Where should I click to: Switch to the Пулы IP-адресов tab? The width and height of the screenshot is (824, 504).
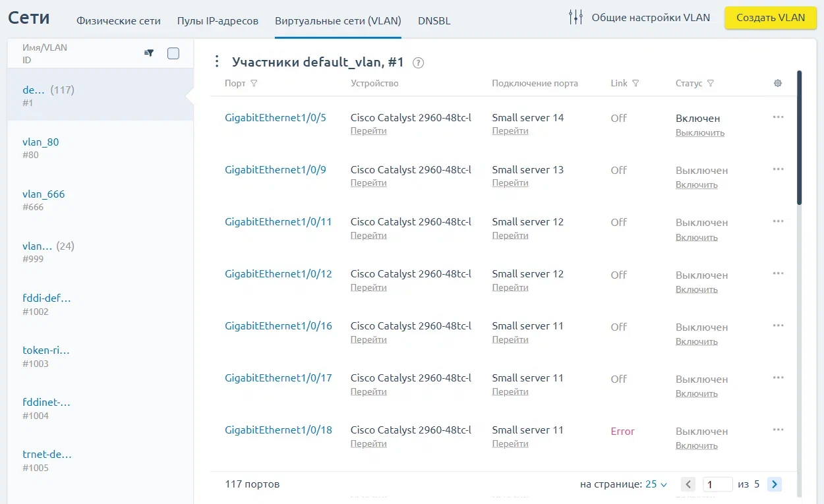pos(218,20)
